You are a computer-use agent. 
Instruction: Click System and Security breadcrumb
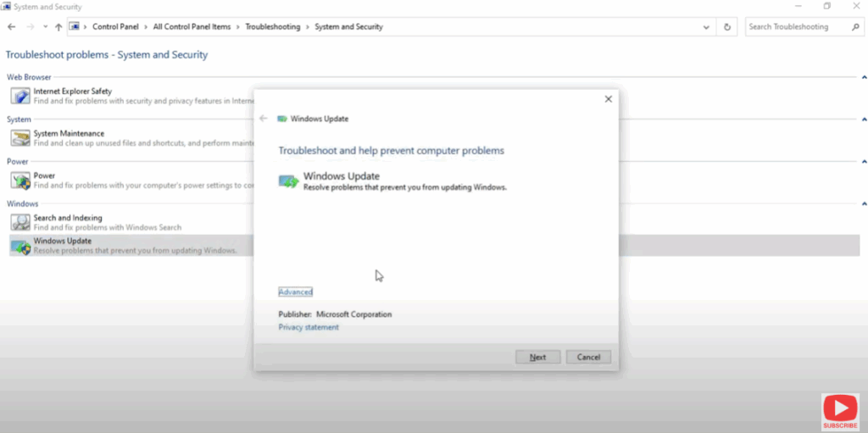point(348,26)
